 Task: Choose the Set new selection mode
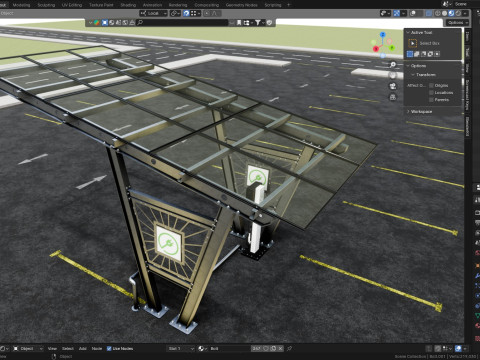pos(410,54)
